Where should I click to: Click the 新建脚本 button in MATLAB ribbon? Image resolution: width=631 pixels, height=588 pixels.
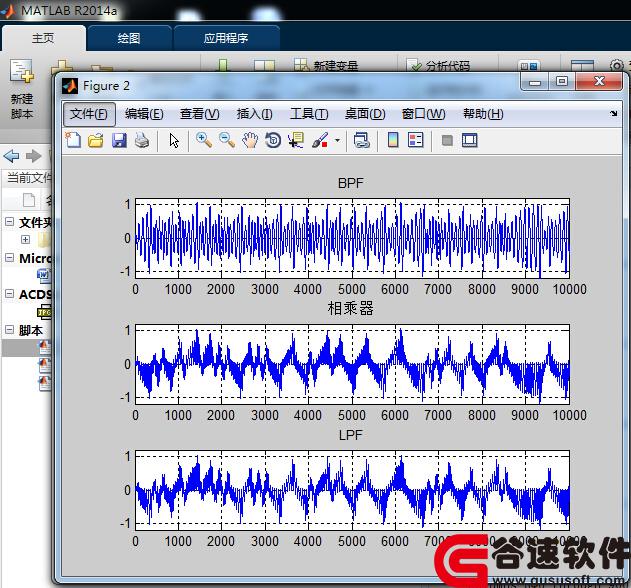[x=22, y=89]
